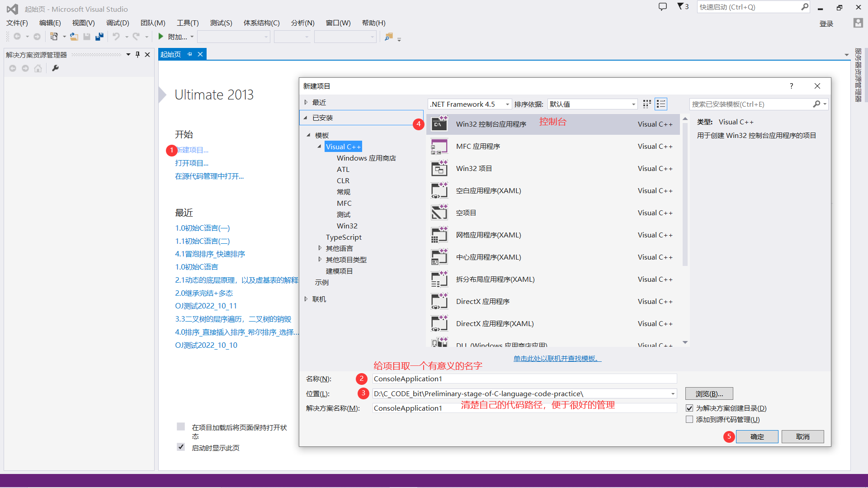The width and height of the screenshot is (868, 488).
Task: Click the Navigate Forward toolbar icon
Action: tap(37, 37)
